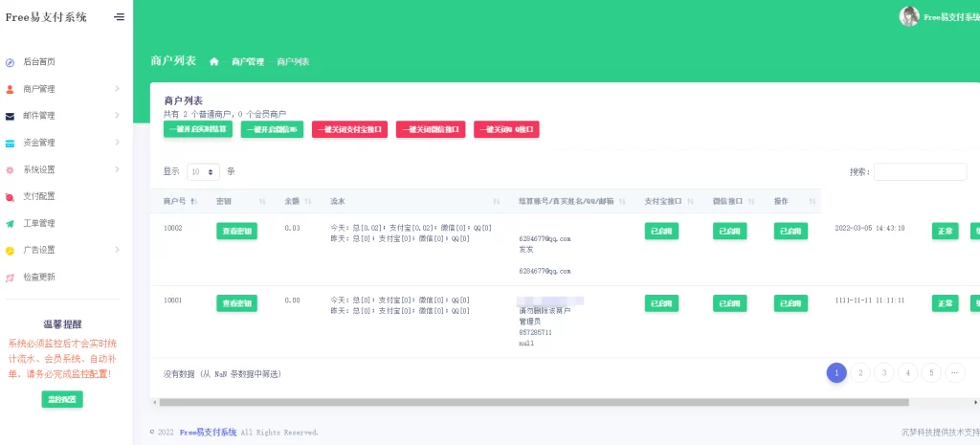This screenshot has width=980, height=445.
Task: Click the 2022-03-05 14:43:10 timestamp
Action: [x=869, y=228]
